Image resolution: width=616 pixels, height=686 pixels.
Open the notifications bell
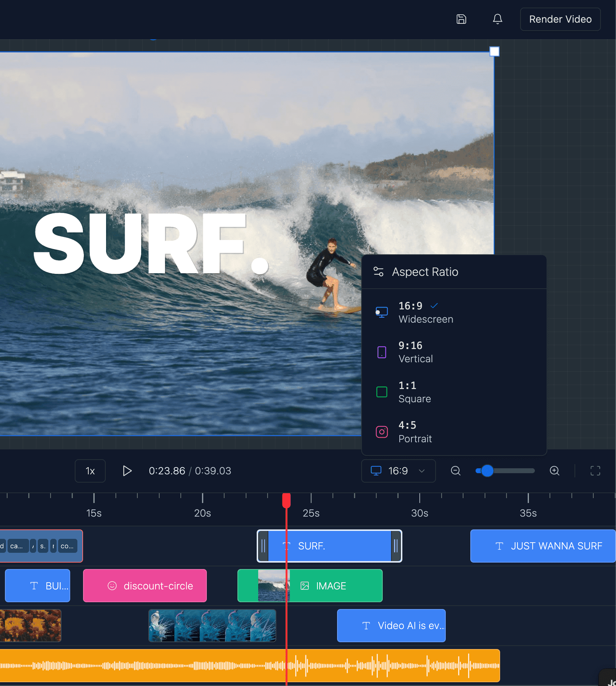coord(497,19)
